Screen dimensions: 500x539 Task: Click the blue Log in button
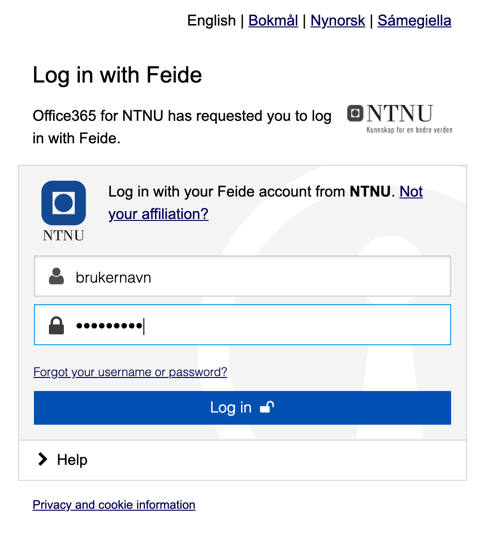click(x=242, y=408)
